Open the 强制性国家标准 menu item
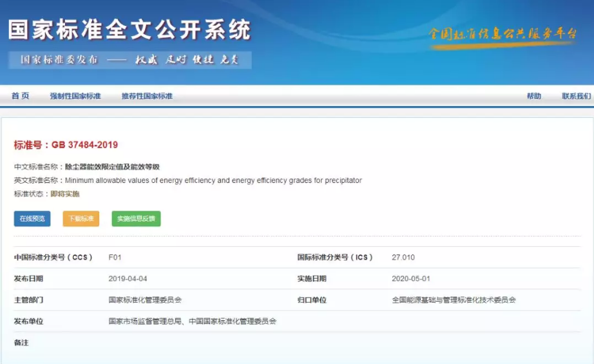 pos(75,96)
